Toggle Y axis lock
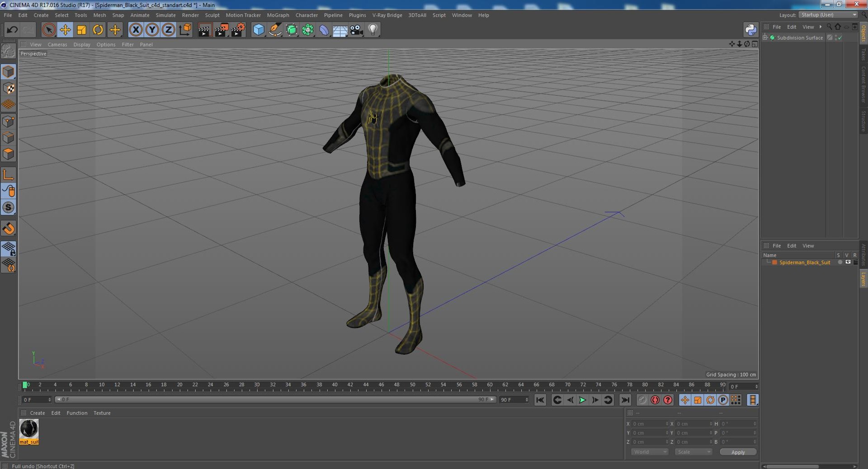868x469 pixels. (x=152, y=30)
